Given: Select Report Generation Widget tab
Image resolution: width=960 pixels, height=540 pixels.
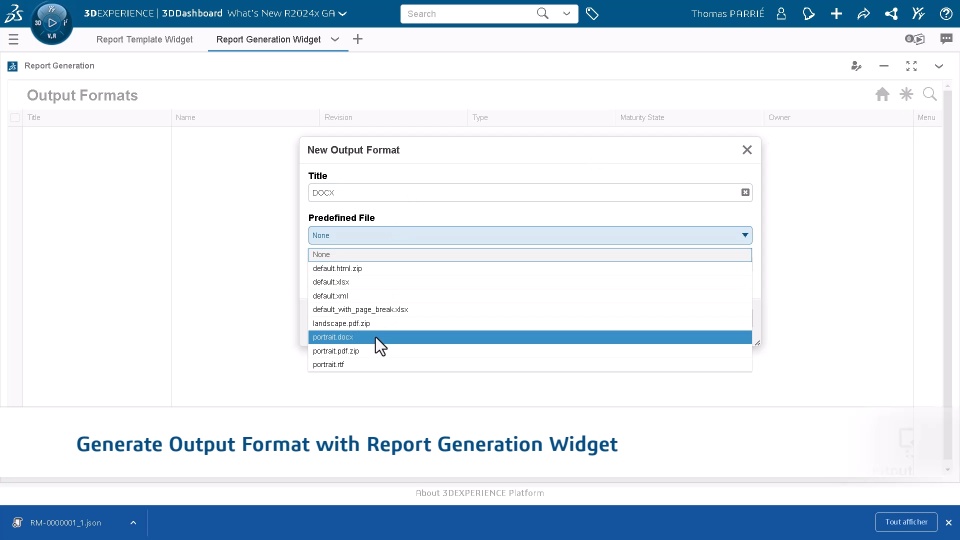Looking at the screenshot, I should tap(268, 39).
